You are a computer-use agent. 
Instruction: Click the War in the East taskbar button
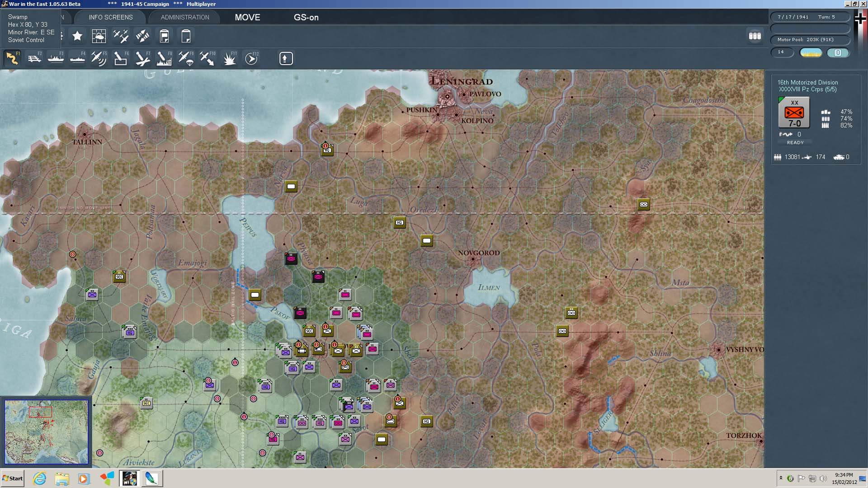129,478
